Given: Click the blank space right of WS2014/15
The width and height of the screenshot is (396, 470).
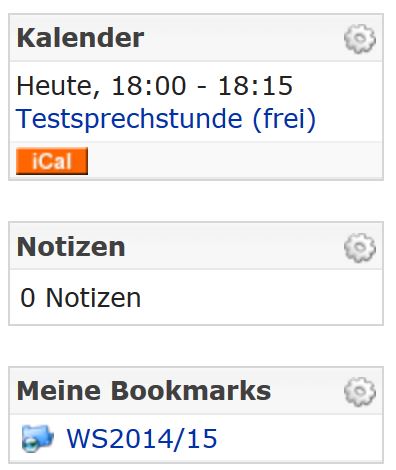Looking at the screenshot, I should point(300,438).
